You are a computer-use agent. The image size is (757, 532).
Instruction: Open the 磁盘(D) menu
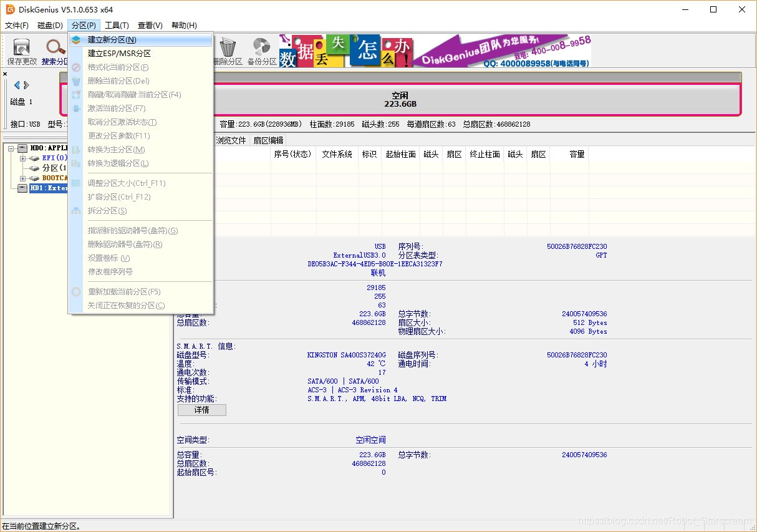click(51, 26)
